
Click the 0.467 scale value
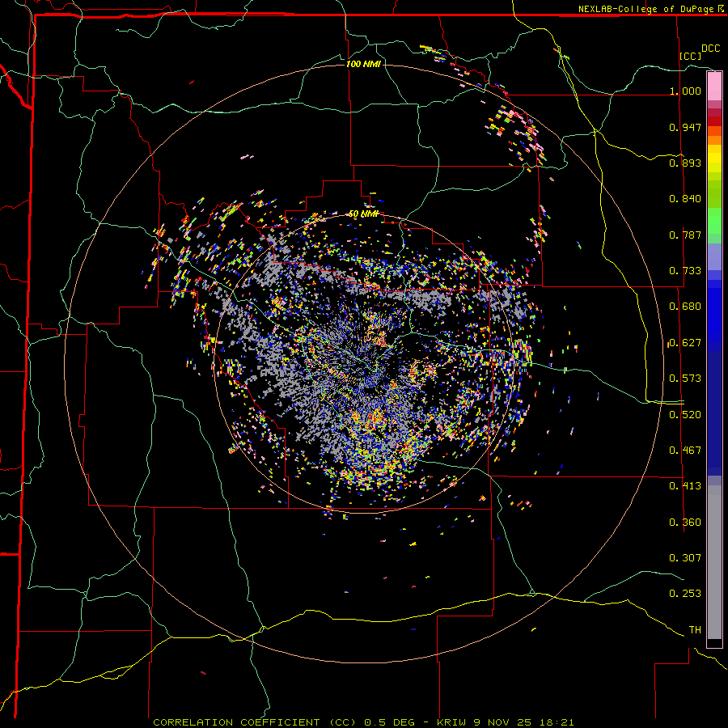click(x=685, y=451)
